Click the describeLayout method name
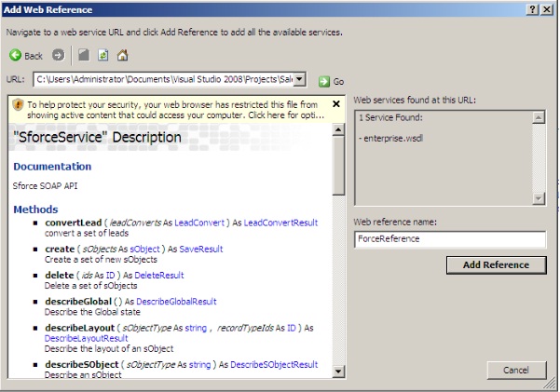The width and height of the screenshot is (560, 392). (80, 328)
